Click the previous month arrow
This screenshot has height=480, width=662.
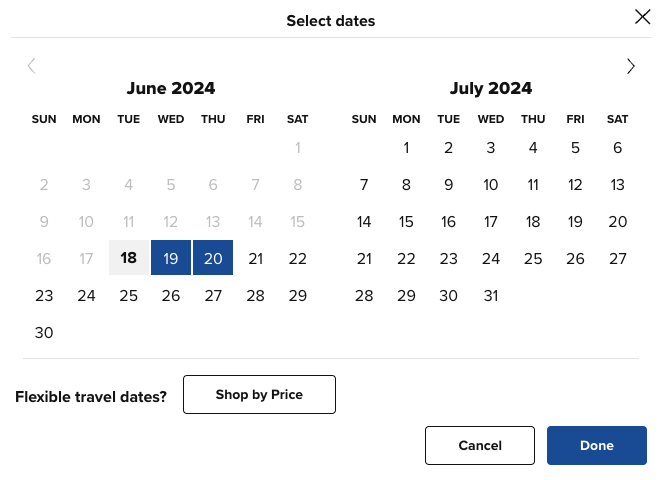[x=31, y=66]
